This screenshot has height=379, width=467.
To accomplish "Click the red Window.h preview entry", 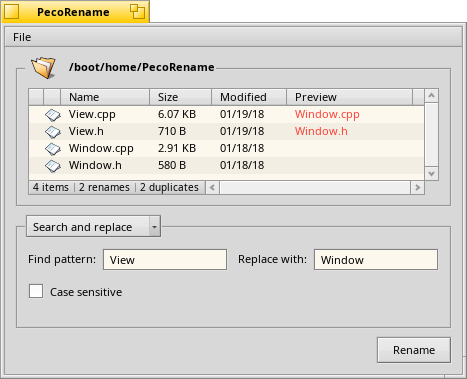I will [321, 131].
